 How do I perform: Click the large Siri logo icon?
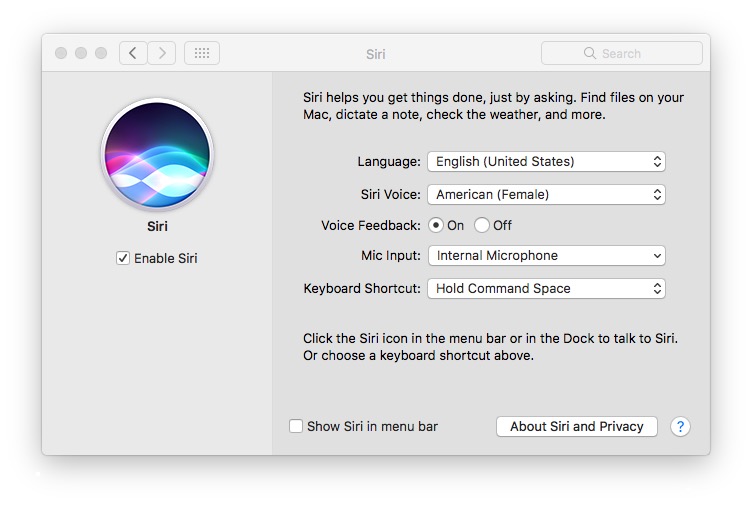(x=157, y=155)
